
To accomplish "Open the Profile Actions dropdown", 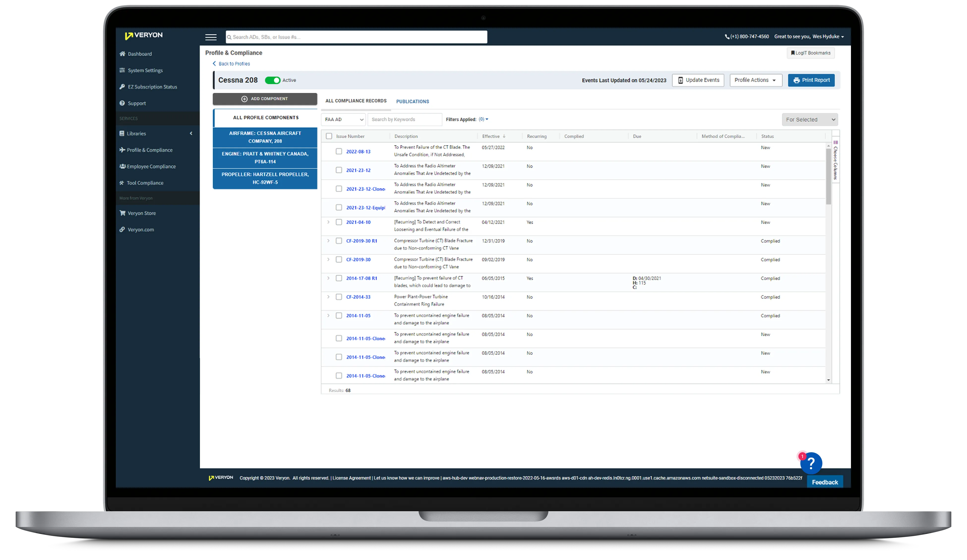I will click(x=755, y=80).
